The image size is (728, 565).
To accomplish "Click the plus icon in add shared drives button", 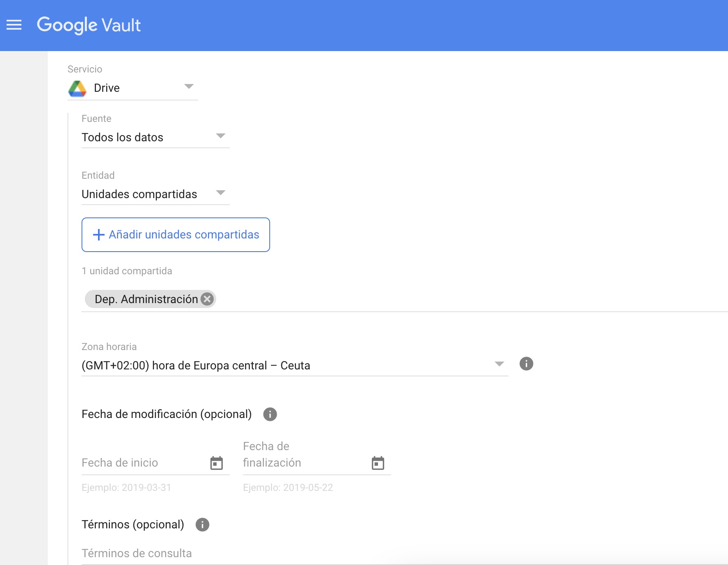I will 99,235.
